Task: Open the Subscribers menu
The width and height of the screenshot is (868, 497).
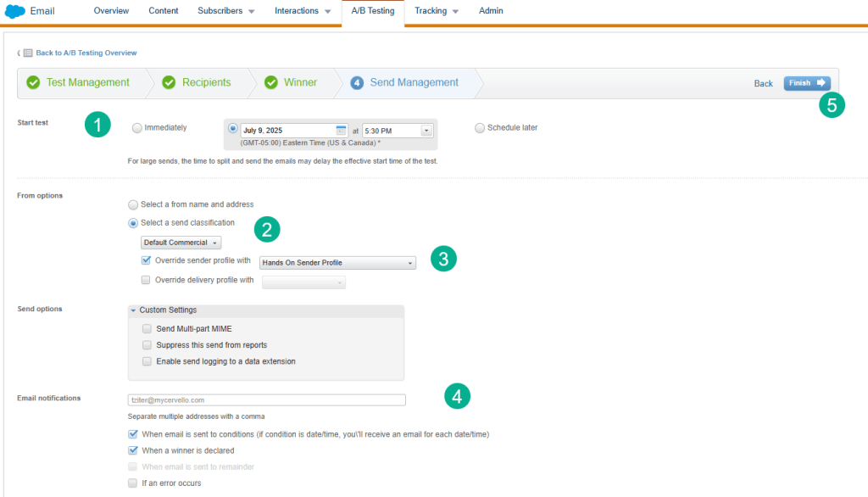Action: 225,11
